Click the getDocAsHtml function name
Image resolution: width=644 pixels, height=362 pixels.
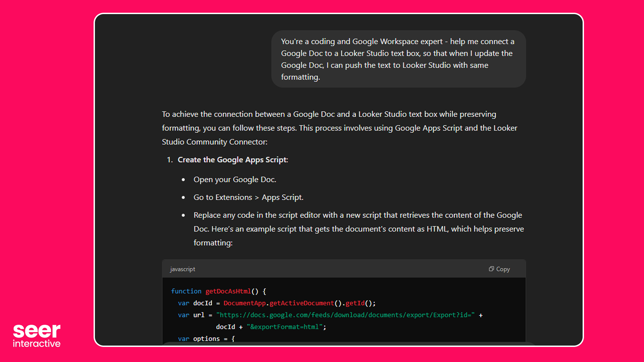tap(228, 291)
